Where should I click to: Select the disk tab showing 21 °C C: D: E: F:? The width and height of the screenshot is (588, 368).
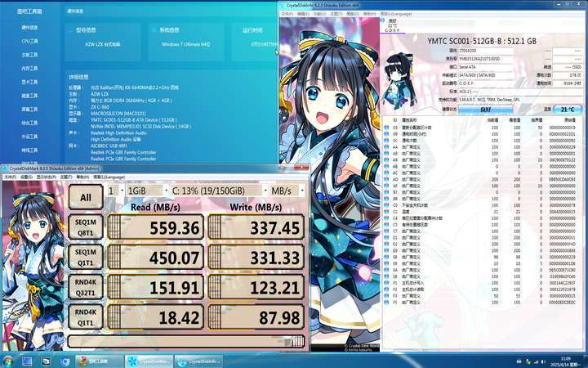[392, 25]
